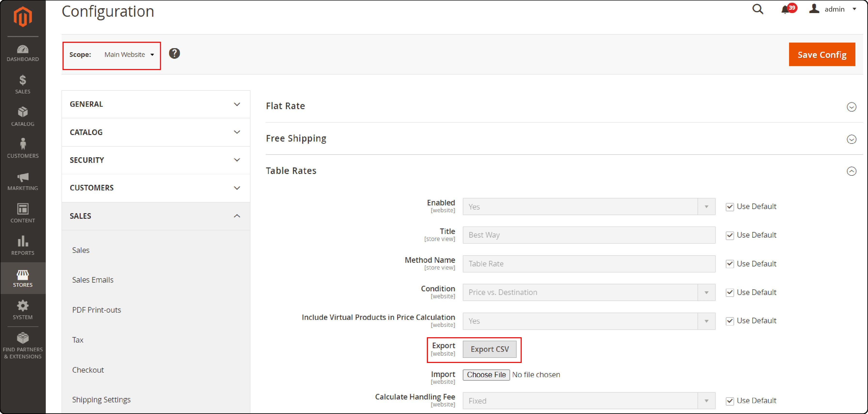Click the Magento logo icon

(x=23, y=16)
